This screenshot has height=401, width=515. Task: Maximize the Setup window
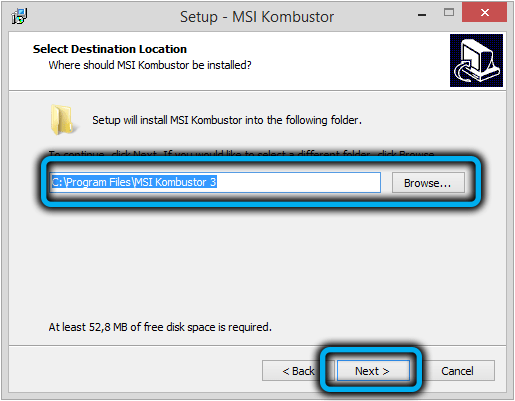449,13
